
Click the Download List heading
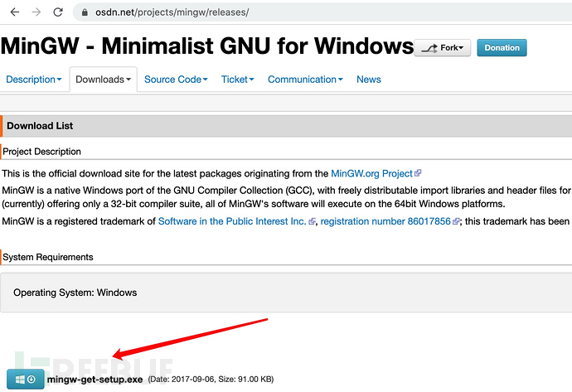pyautogui.click(x=40, y=126)
